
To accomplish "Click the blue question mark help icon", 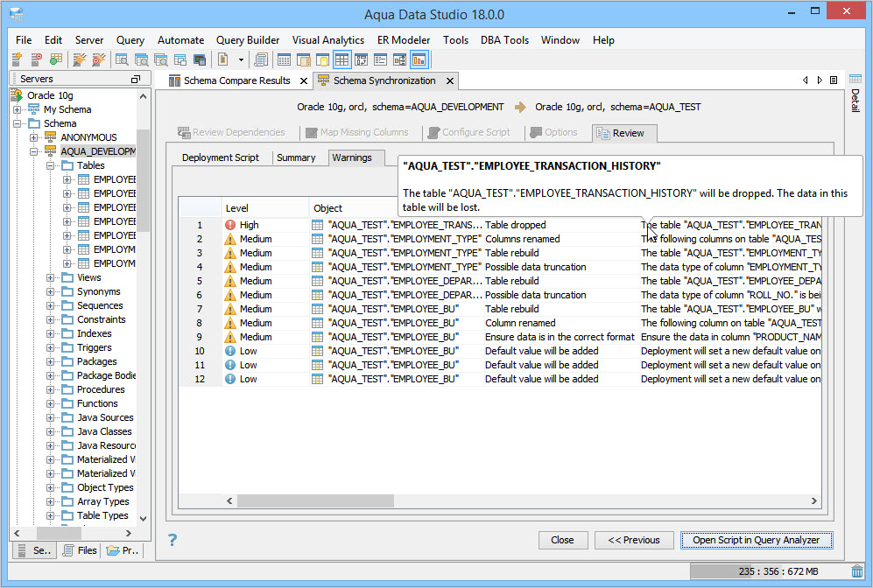I will tap(172, 540).
